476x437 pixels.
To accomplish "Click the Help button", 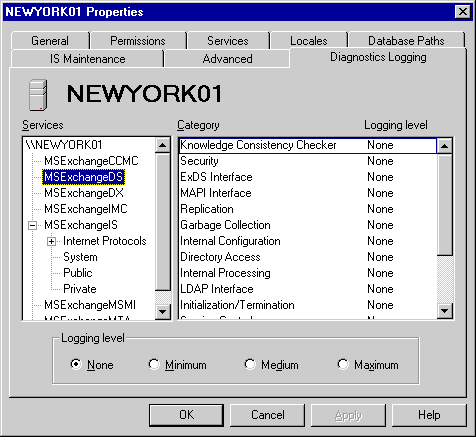I will point(429,415).
